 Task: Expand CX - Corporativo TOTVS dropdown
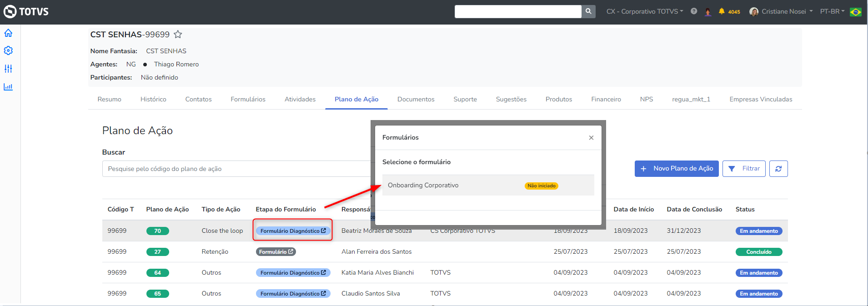(645, 11)
